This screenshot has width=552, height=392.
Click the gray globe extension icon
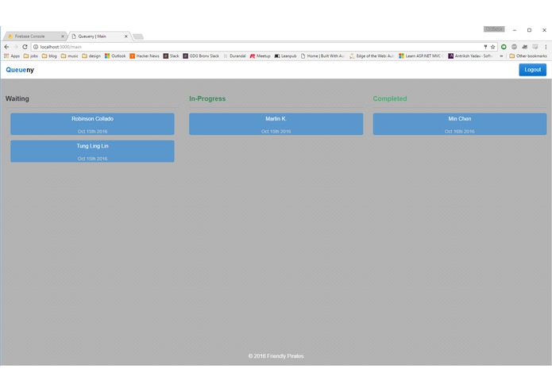point(515,47)
